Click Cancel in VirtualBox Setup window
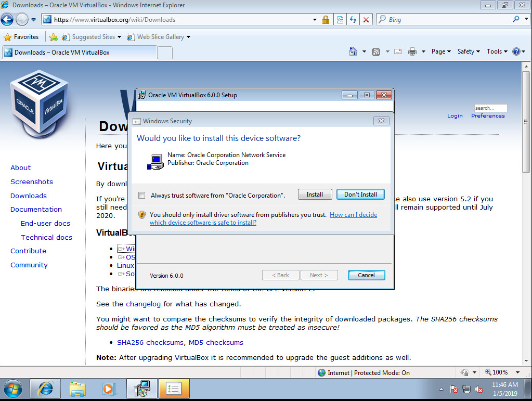This screenshot has width=532, height=401. coord(366,275)
